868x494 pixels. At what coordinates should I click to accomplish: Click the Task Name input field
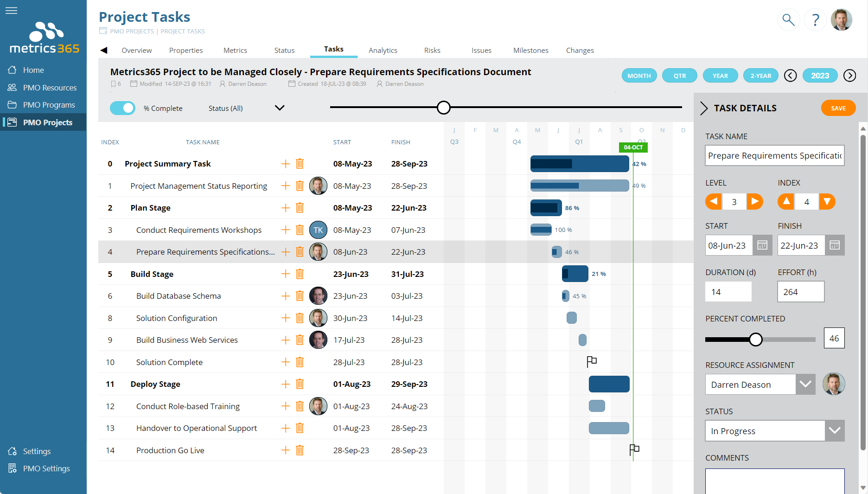(775, 155)
